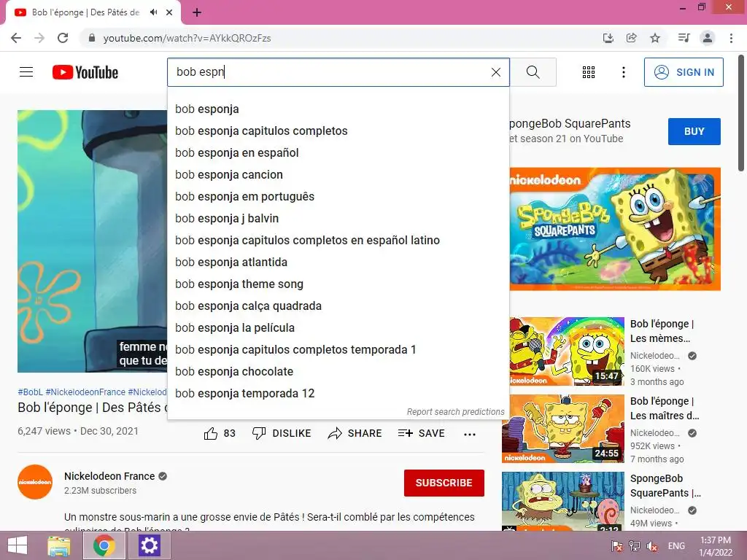
Task: Click the video player frame
Action: (93, 241)
